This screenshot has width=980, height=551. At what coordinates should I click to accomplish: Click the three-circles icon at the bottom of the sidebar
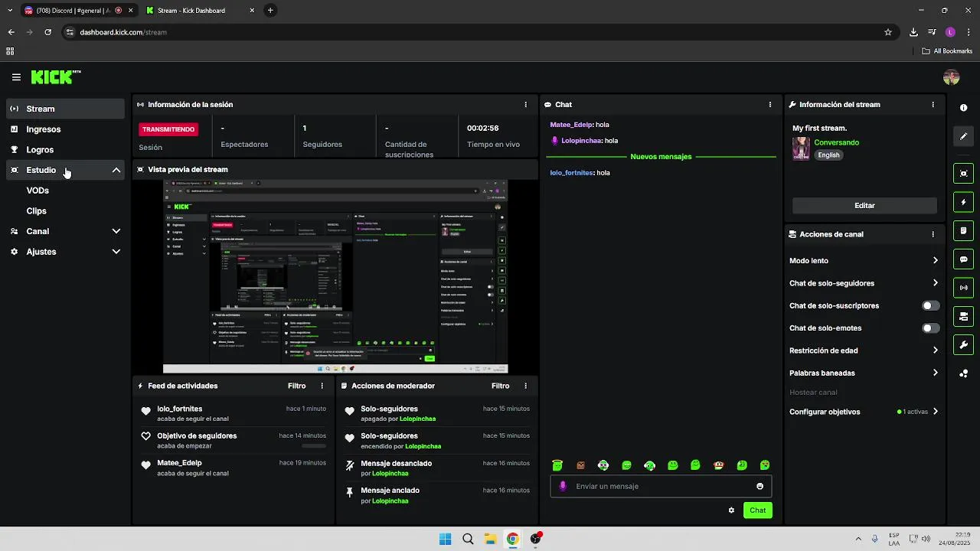coord(964,373)
